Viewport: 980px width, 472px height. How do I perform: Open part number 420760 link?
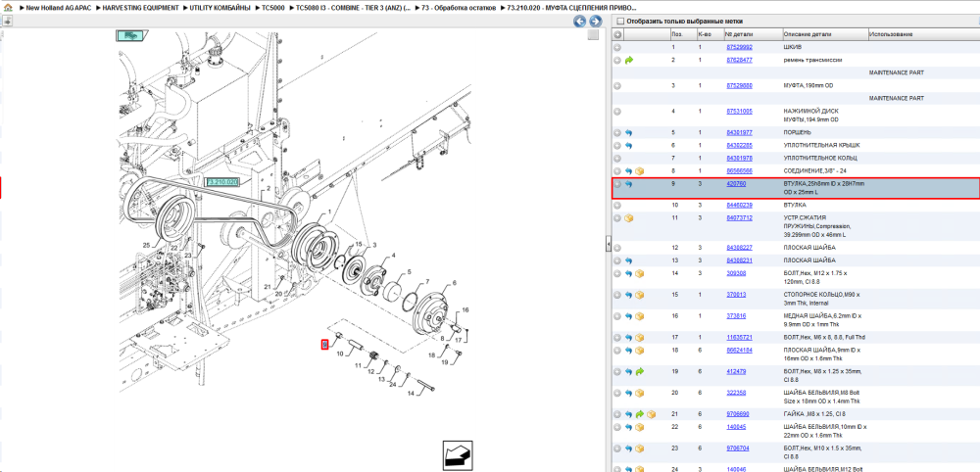736,184
